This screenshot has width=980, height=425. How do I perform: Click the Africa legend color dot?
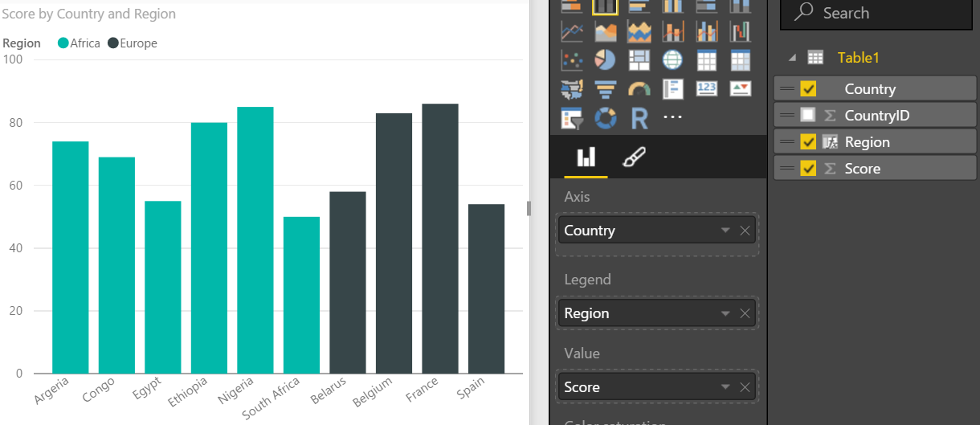coord(63,43)
